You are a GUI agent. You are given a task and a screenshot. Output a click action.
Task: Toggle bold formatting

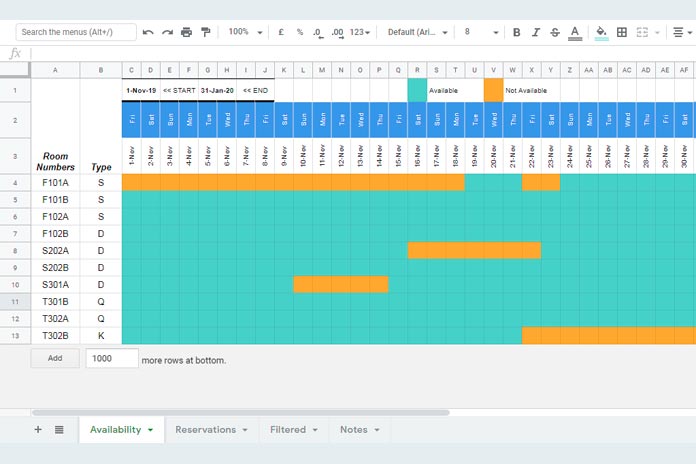point(517,32)
